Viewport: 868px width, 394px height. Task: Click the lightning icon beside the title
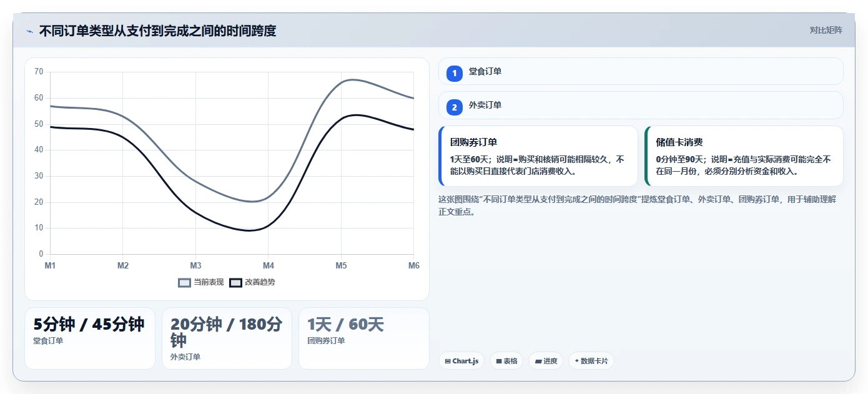click(x=29, y=31)
